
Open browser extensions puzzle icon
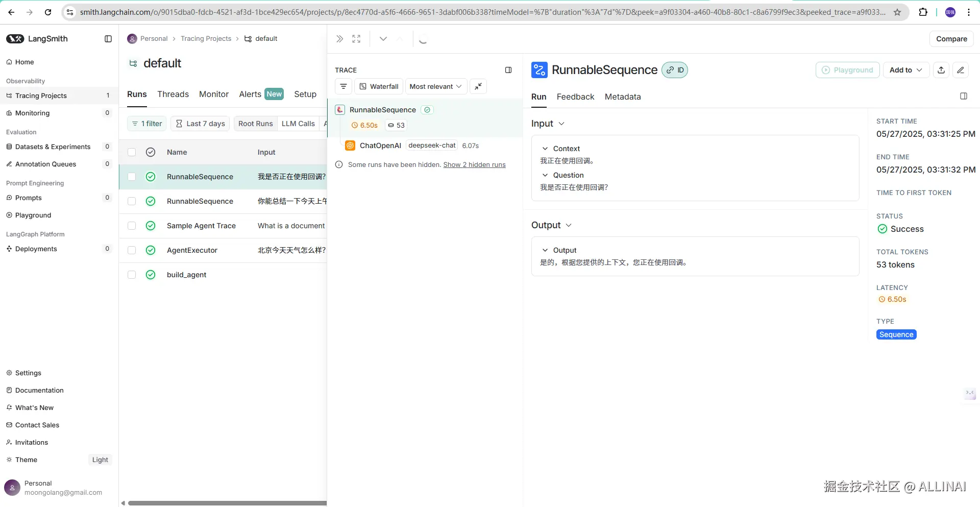(923, 12)
